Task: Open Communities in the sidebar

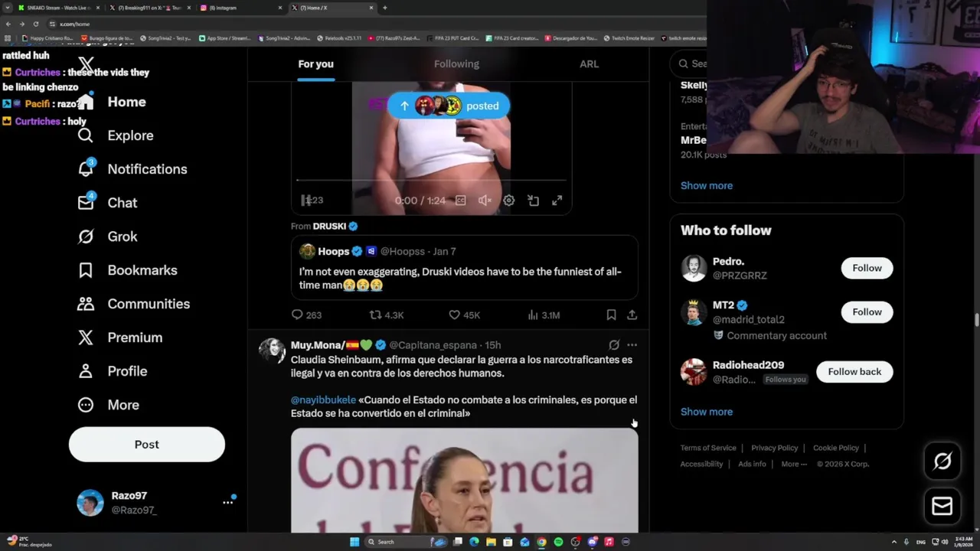Action: 134,304
